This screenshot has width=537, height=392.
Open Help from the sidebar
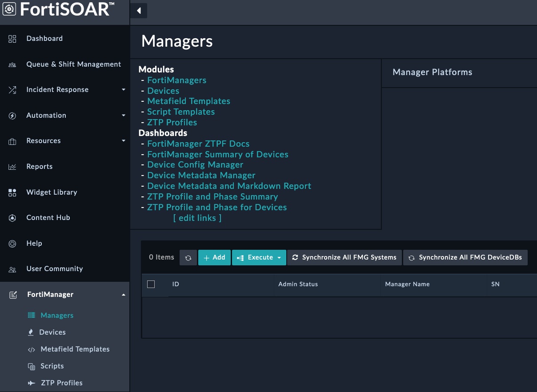tap(34, 244)
